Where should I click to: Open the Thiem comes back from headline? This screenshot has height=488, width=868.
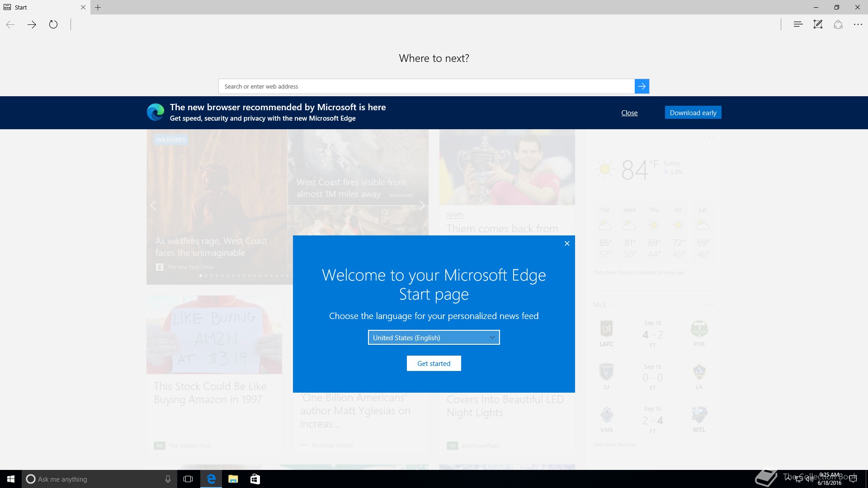tap(502, 229)
